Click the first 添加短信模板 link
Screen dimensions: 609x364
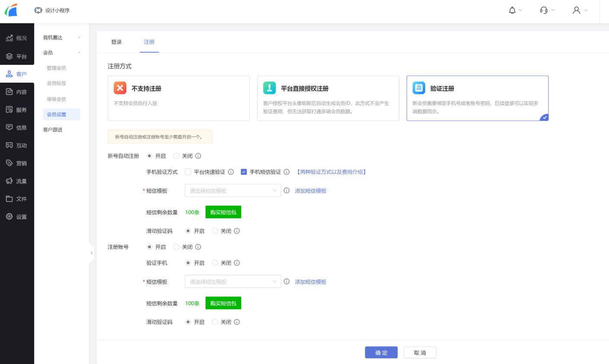click(x=311, y=191)
